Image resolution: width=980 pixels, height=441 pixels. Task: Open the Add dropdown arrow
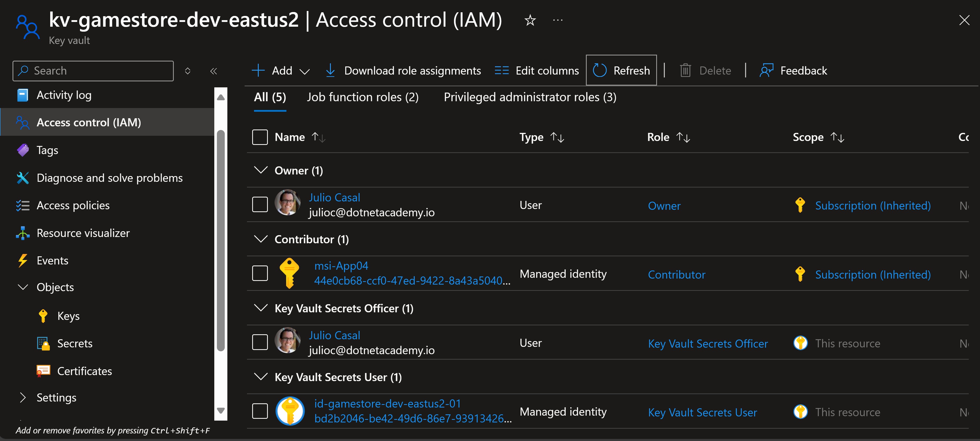coord(304,71)
